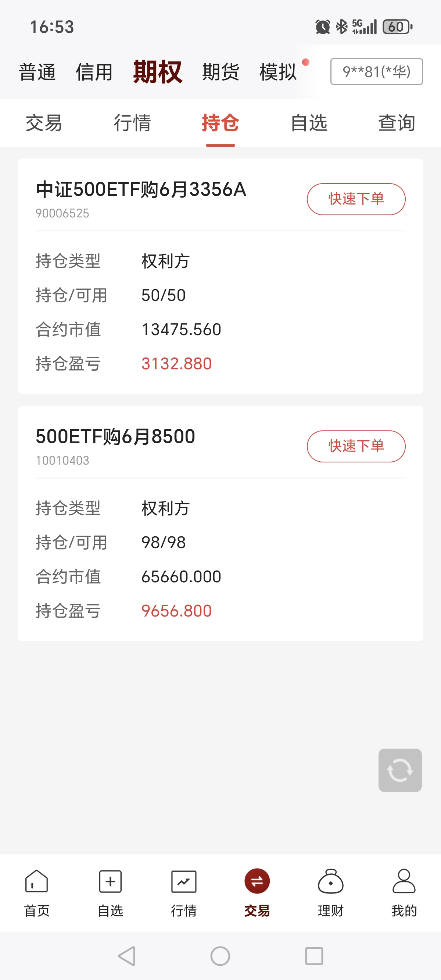Tap 快速下单 for 500ETF购6月8500

coord(356,446)
